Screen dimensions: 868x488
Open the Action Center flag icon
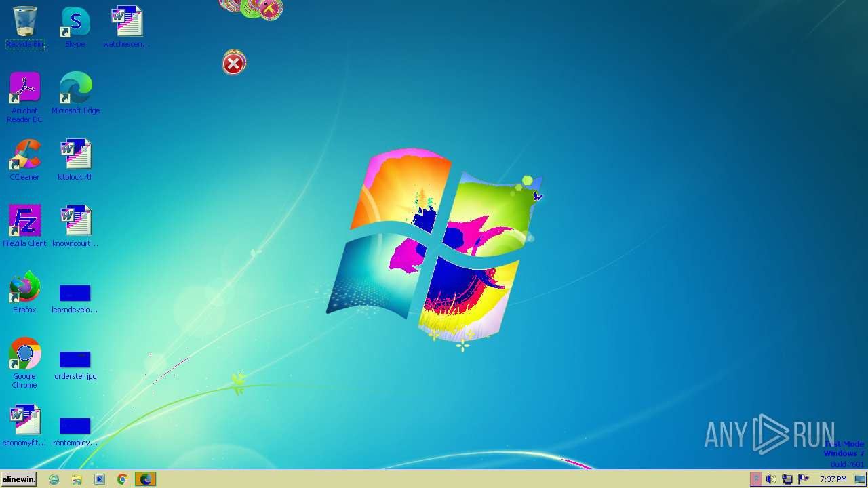(x=804, y=479)
